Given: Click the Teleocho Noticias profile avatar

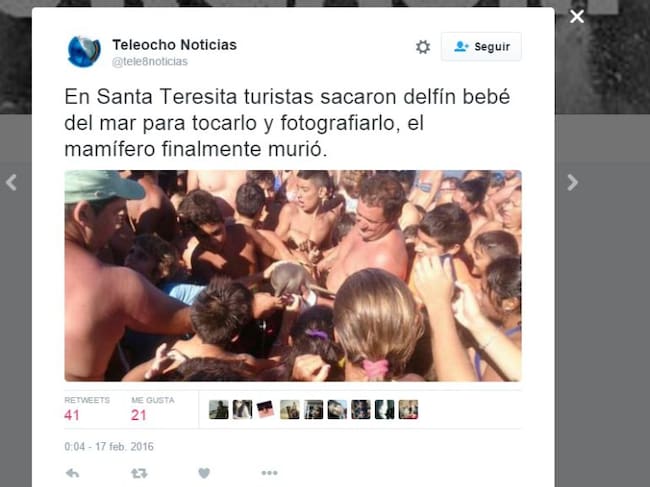Looking at the screenshot, I should point(84,52).
